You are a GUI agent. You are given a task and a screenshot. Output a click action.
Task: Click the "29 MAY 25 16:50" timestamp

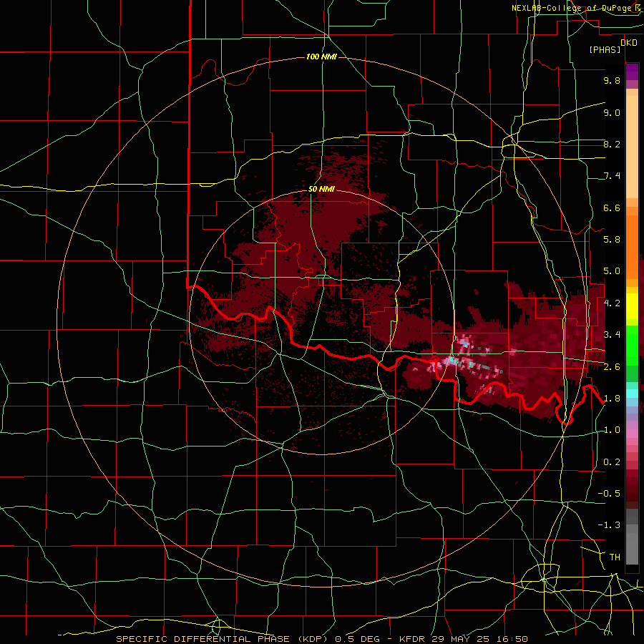[x=479, y=639]
